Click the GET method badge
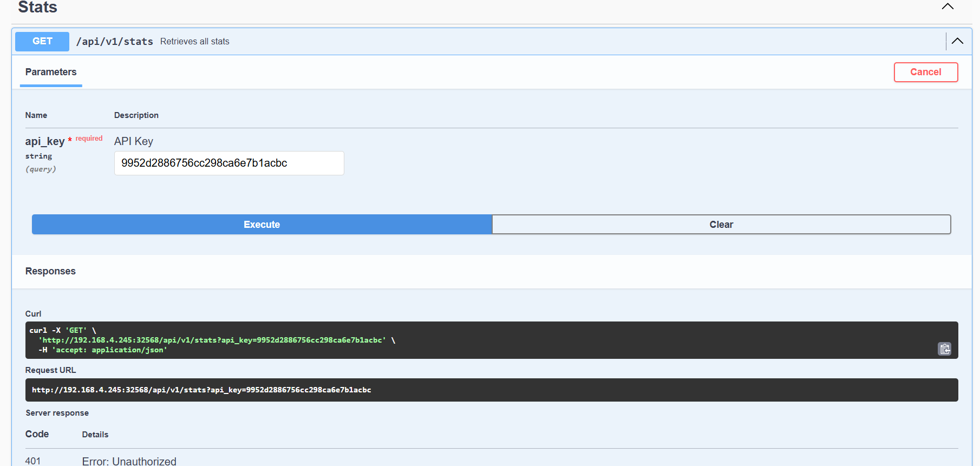This screenshot has width=980, height=466. click(x=42, y=41)
